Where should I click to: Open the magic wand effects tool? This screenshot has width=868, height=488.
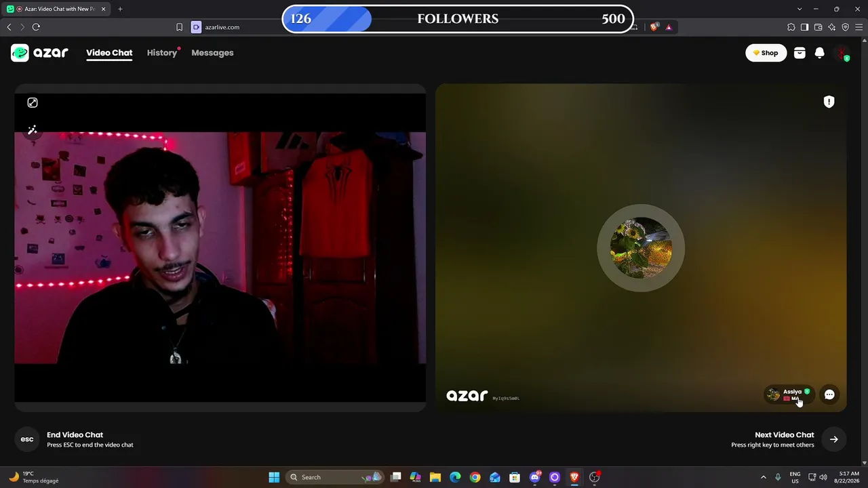click(x=32, y=130)
